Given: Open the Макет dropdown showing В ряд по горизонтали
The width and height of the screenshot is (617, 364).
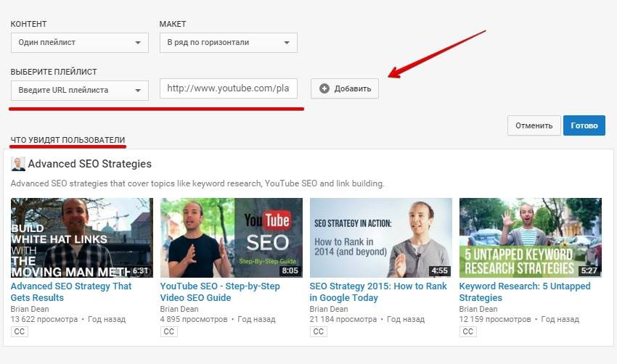Looking at the screenshot, I should (228, 43).
